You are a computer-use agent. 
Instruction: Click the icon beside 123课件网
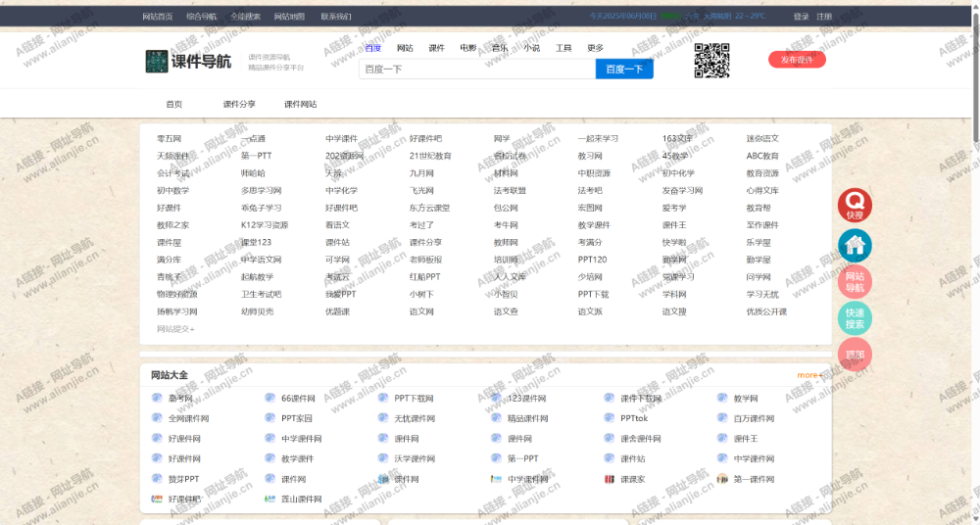click(496, 398)
